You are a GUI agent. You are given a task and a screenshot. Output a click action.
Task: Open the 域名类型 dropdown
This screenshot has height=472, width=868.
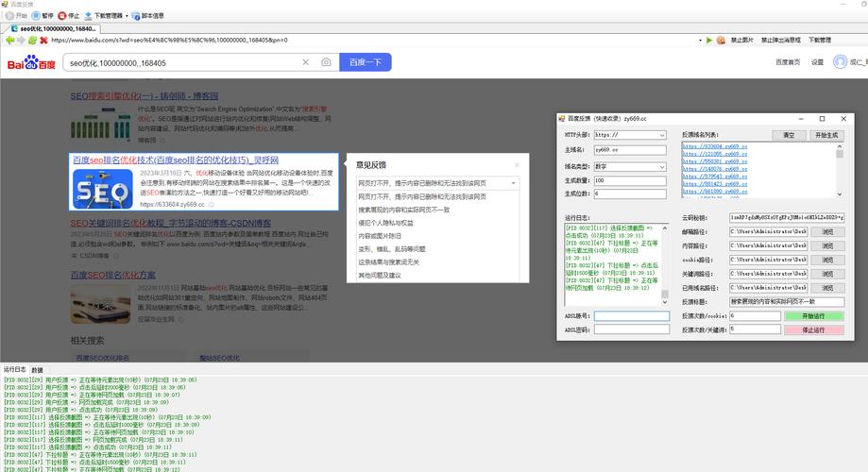[662, 164]
